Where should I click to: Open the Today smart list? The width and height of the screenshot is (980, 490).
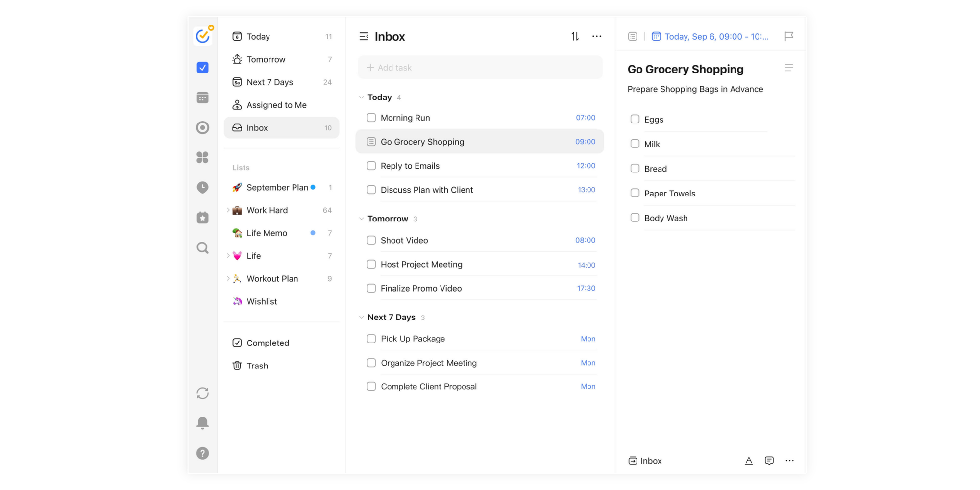pyautogui.click(x=282, y=36)
